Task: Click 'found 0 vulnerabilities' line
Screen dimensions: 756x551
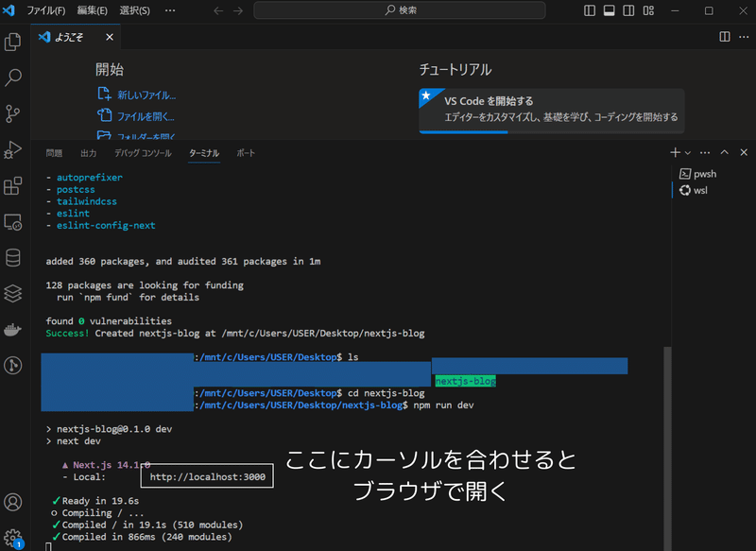Action: tap(109, 321)
